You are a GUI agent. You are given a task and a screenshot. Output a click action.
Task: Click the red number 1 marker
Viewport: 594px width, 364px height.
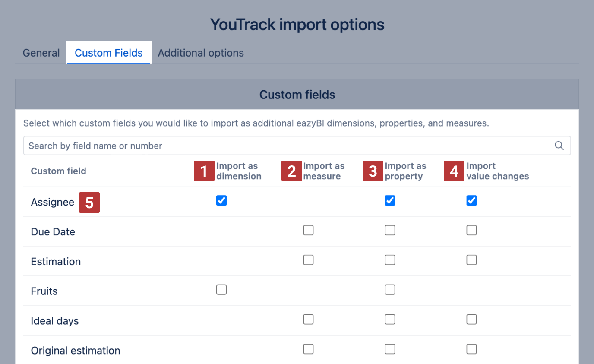(204, 171)
